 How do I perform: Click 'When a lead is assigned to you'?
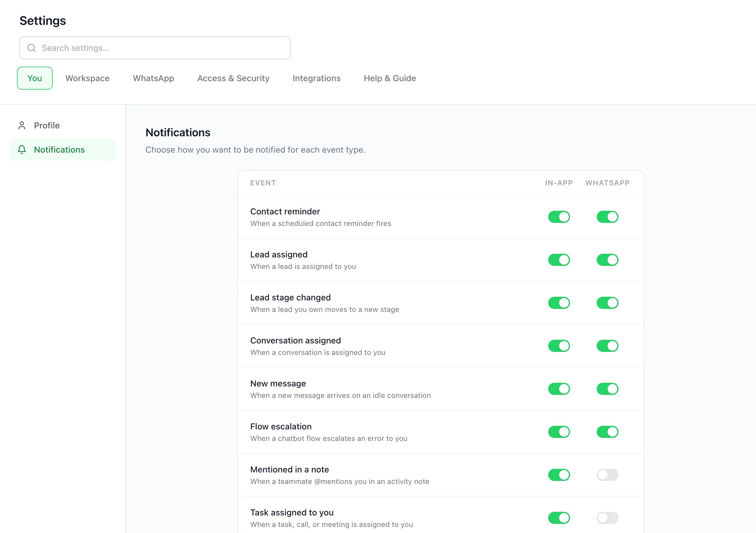303,267
